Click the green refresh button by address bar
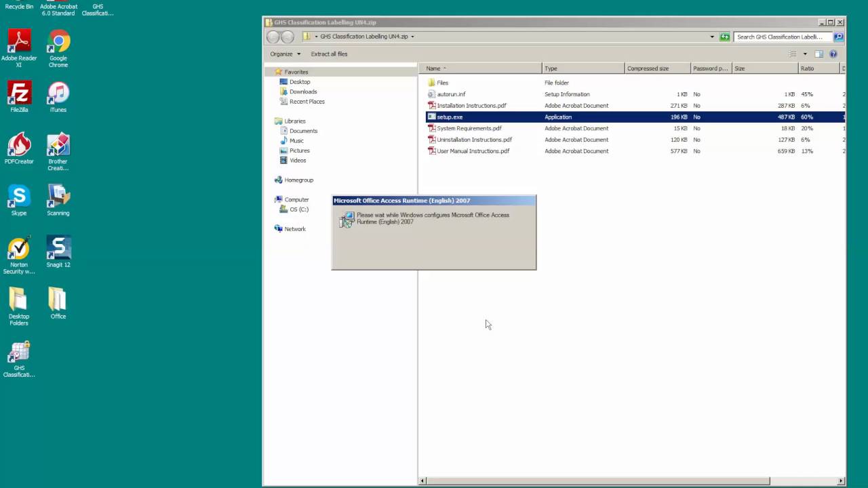Image resolution: width=868 pixels, height=488 pixels. click(x=725, y=37)
